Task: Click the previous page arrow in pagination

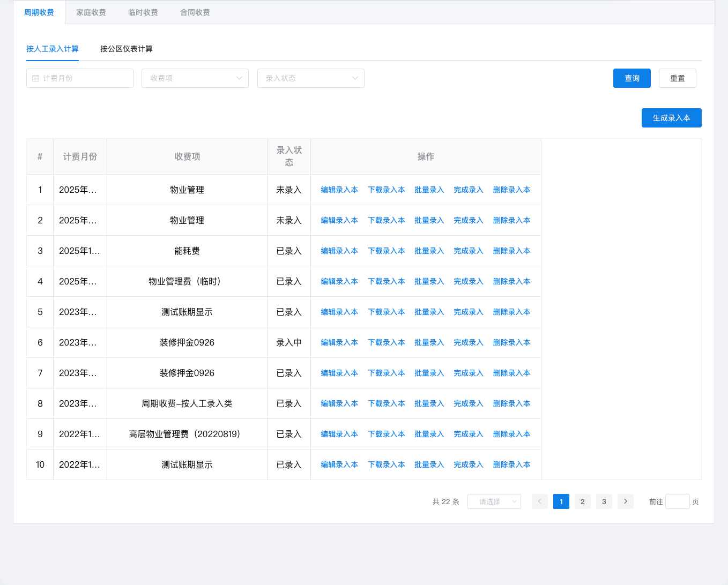Action: [539, 501]
